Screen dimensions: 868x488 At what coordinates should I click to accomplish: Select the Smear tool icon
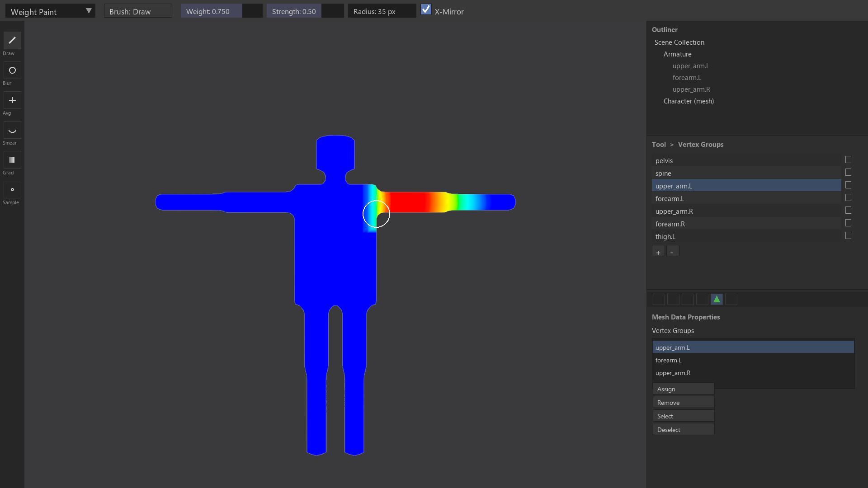pos(12,130)
